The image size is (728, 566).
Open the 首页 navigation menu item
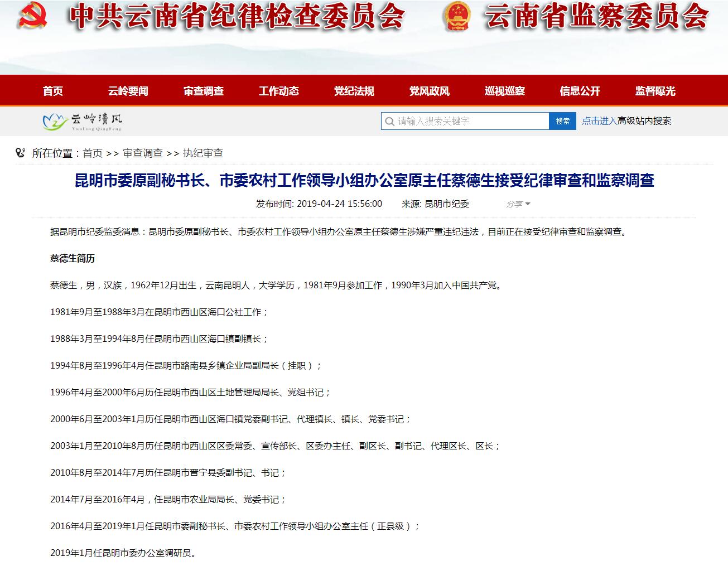(x=53, y=91)
